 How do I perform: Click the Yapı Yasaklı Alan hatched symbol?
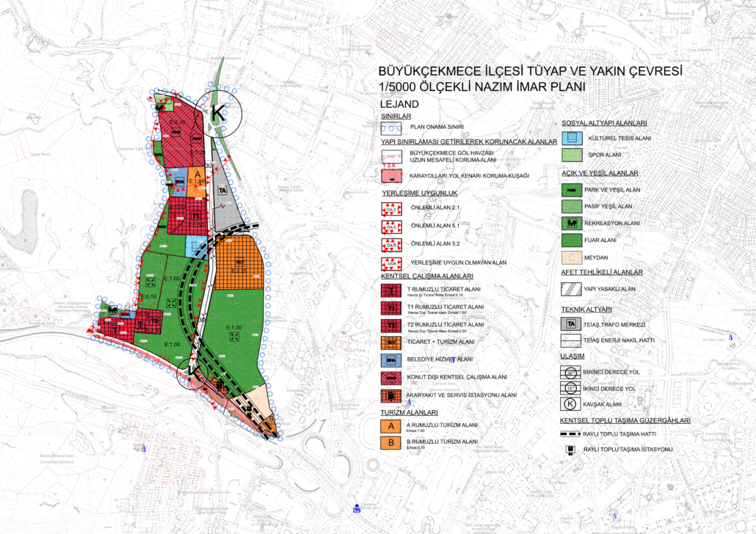click(572, 290)
